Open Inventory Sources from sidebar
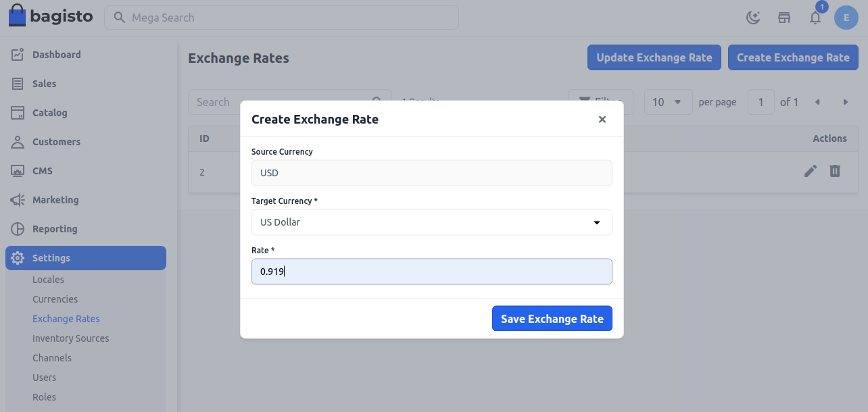 pos(70,338)
